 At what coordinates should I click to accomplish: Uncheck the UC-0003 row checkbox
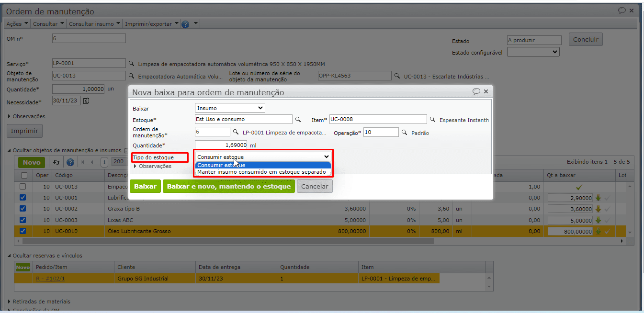tap(23, 220)
